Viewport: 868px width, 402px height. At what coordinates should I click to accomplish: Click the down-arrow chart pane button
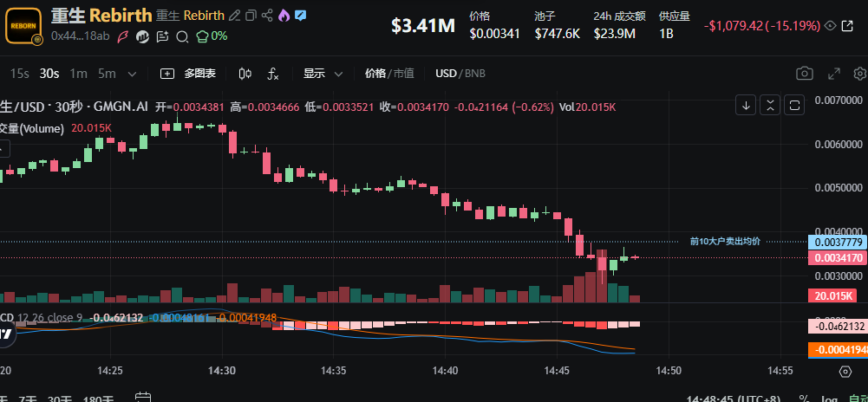[746, 105]
